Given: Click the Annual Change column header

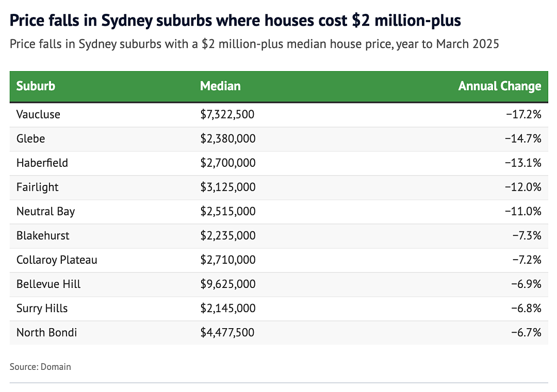Looking at the screenshot, I should tap(499, 86).
